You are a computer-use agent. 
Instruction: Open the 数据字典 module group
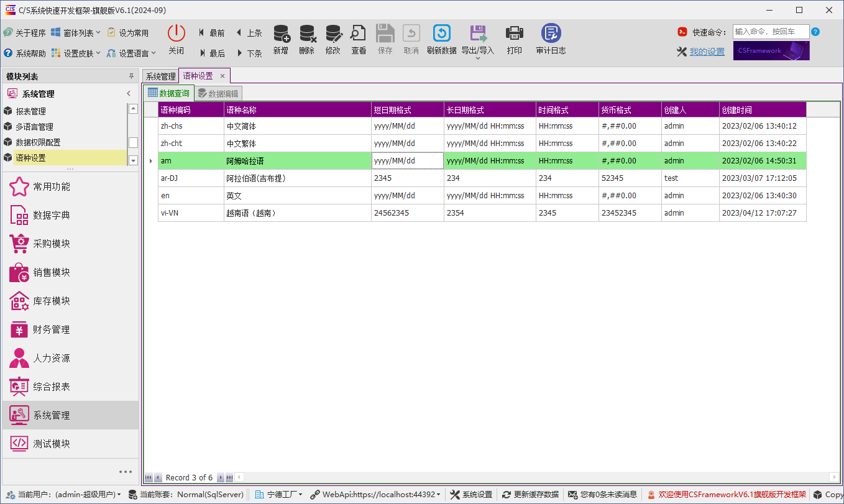pyautogui.click(x=70, y=215)
